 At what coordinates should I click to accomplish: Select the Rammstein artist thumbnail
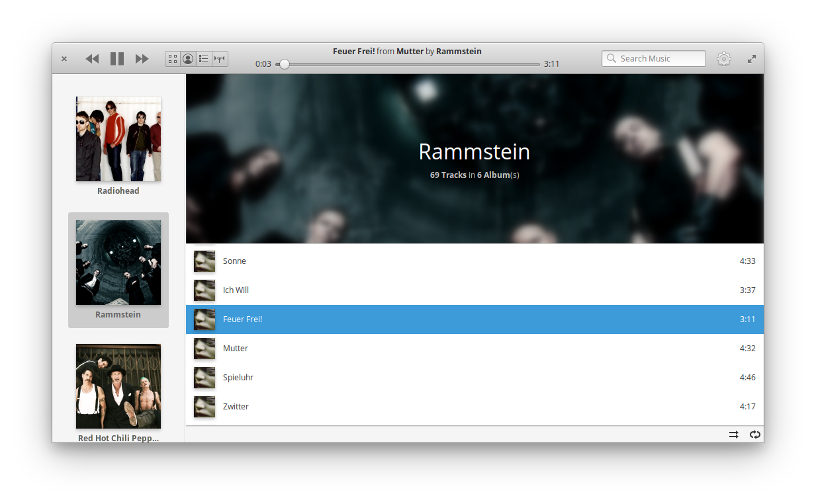pyautogui.click(x=118, y=263)
